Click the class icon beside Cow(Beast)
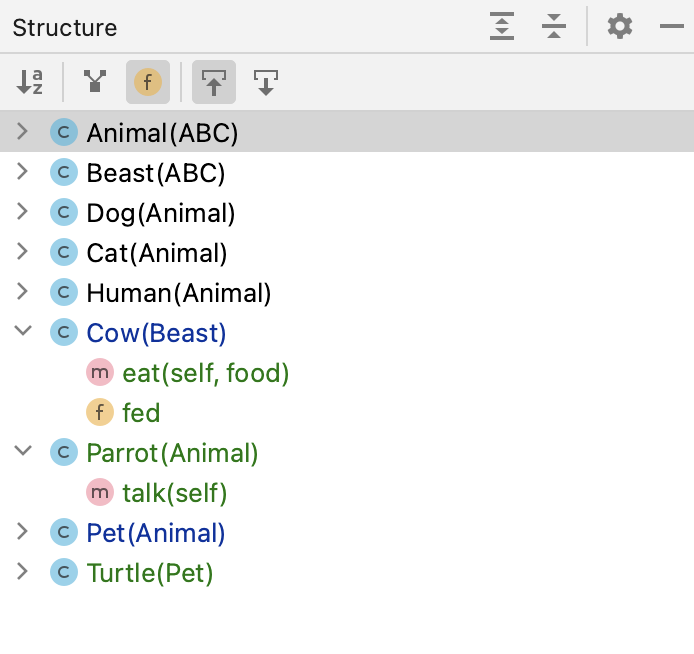The image size is (694, 654). point(64,332)
